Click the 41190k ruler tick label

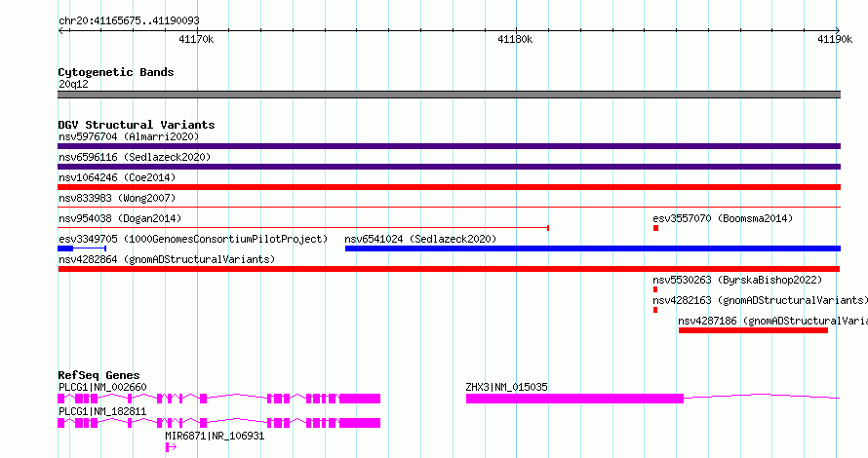tap(835, 39)
